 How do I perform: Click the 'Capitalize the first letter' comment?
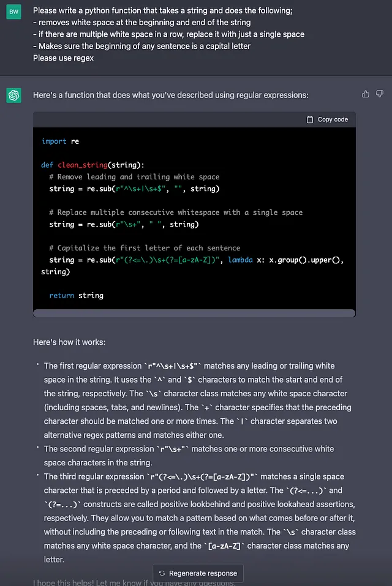coord(145,248)
